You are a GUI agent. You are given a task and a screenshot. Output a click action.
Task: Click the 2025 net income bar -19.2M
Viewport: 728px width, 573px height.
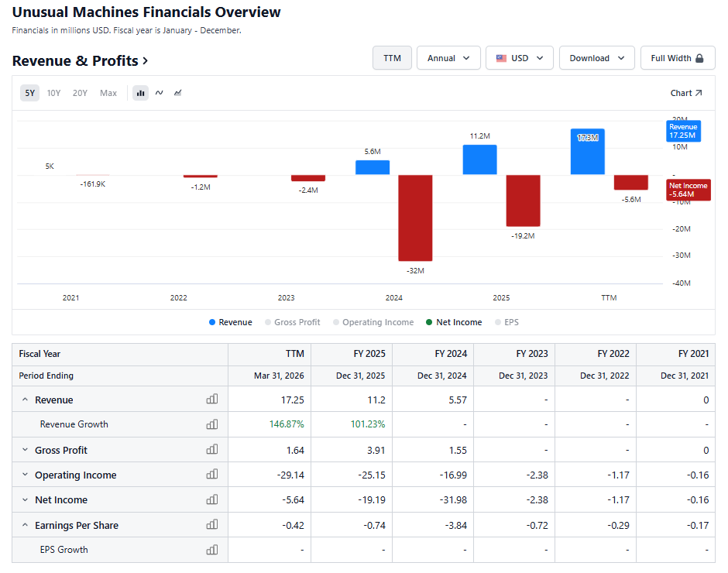pyautogui.click(x=524, y=201)
